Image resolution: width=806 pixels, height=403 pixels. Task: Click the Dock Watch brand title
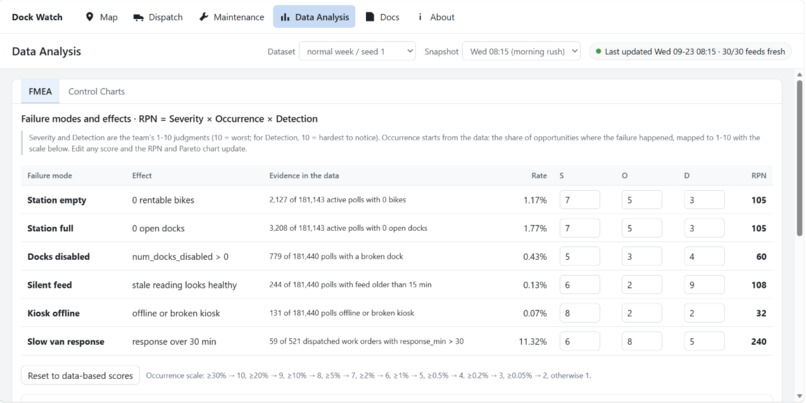pyautogui.click(x=37, y=17)
